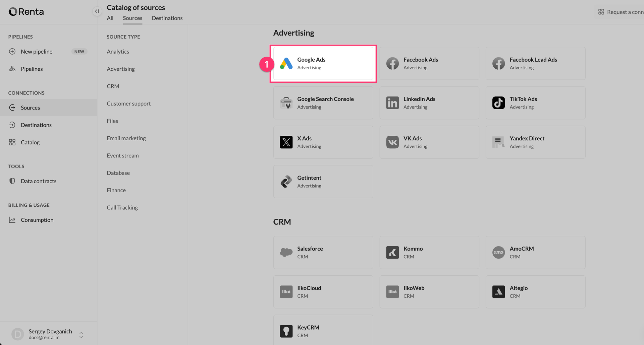Filter by Email marketing source type

126,138
